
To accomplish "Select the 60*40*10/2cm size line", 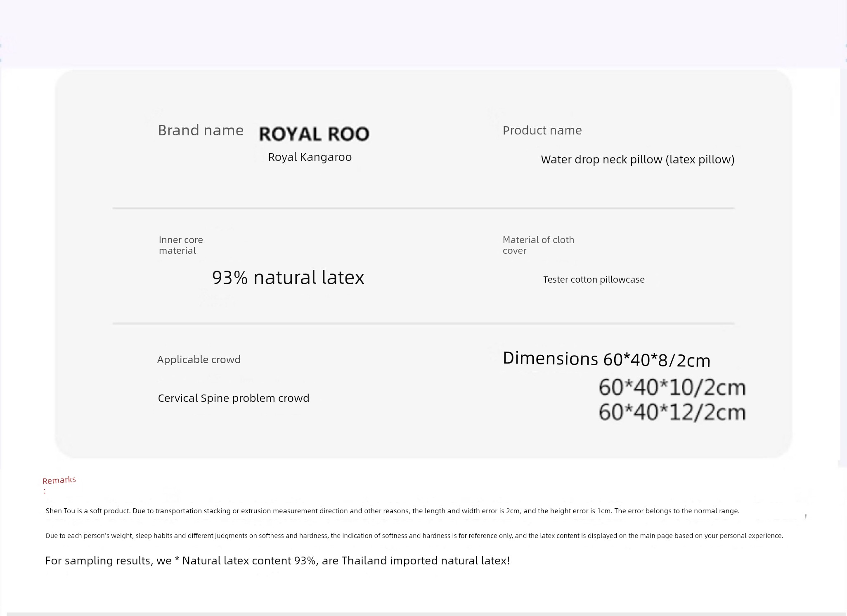I will pos(672,388).
